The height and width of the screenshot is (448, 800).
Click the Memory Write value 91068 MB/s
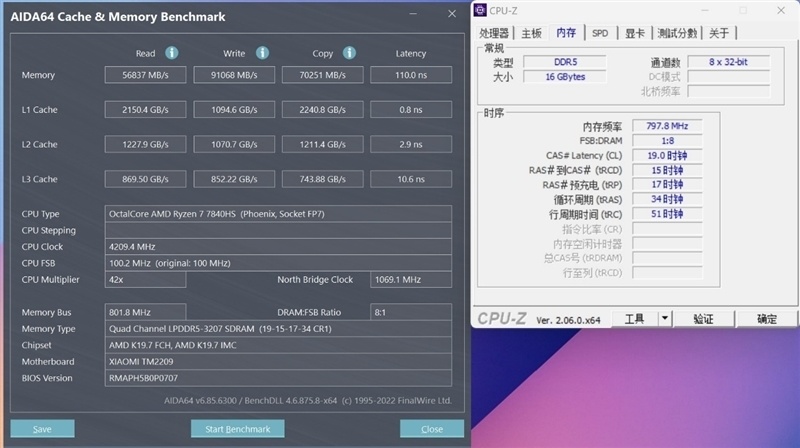(234, 75)
